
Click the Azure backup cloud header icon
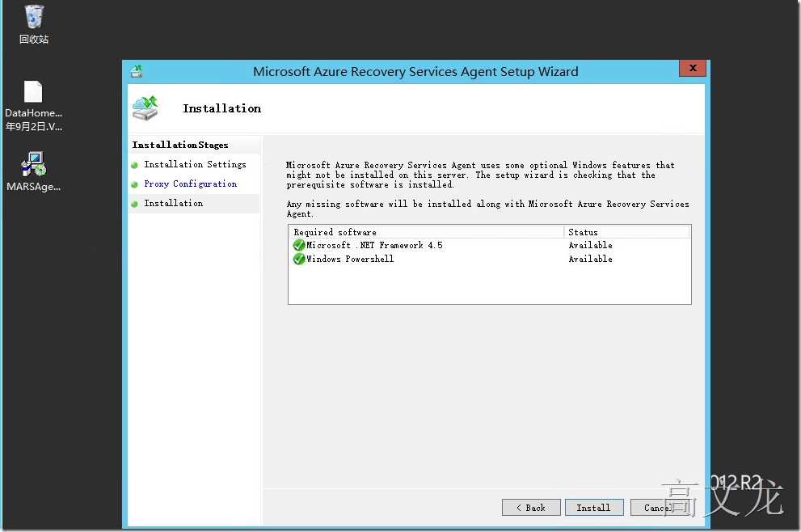click(x=145, y=108)
